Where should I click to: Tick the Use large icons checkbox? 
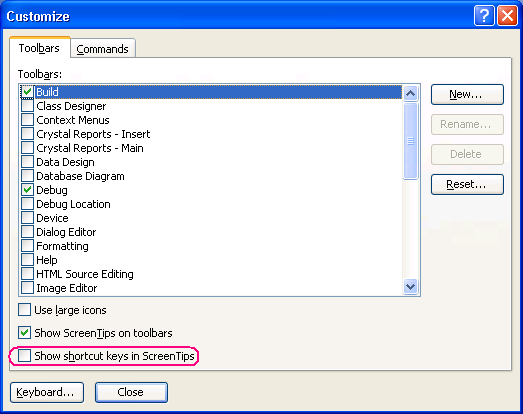click(x=24, y=310)
